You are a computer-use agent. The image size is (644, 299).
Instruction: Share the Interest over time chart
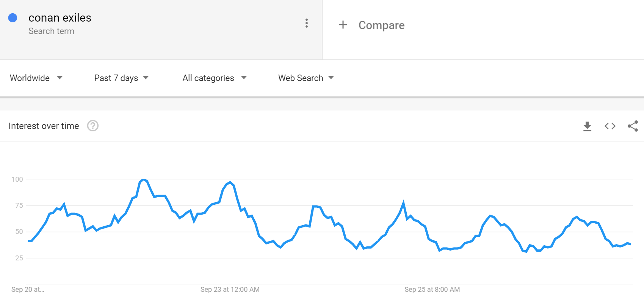pos(633,126)
